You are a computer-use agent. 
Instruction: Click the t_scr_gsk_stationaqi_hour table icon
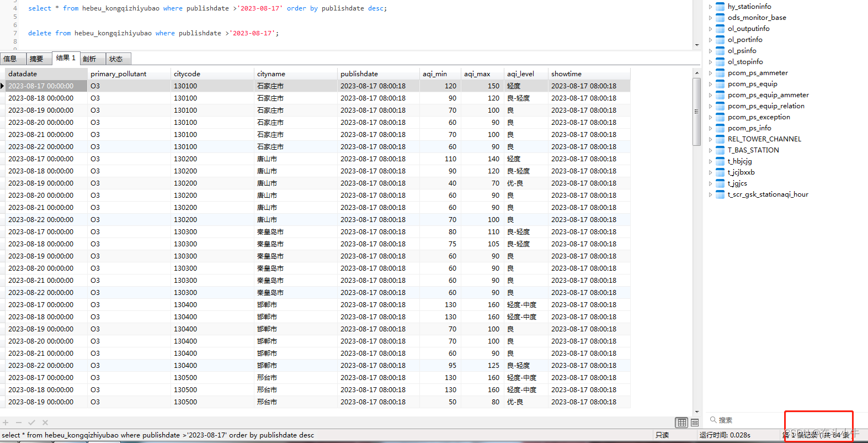[x=720, y=194]
